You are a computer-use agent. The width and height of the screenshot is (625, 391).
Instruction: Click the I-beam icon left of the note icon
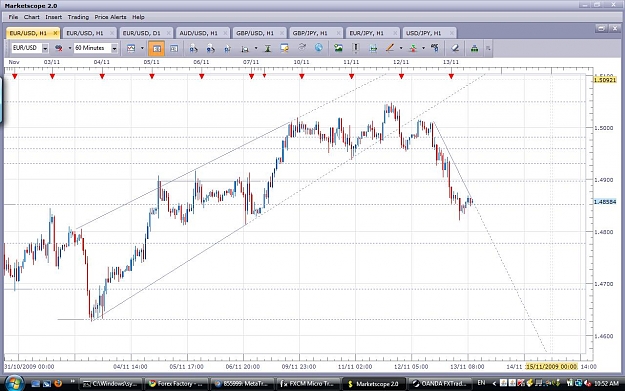268,48
